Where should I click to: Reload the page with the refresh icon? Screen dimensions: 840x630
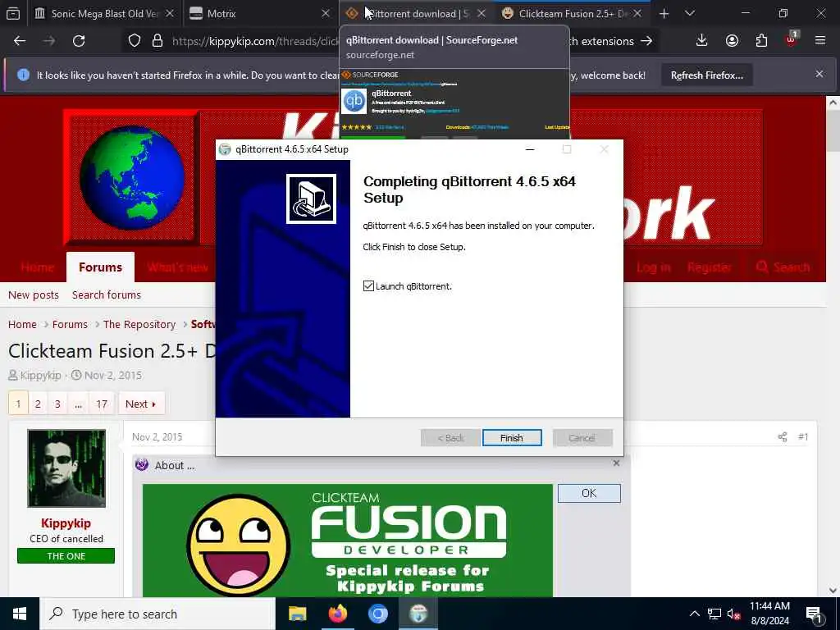pos(79,41)
